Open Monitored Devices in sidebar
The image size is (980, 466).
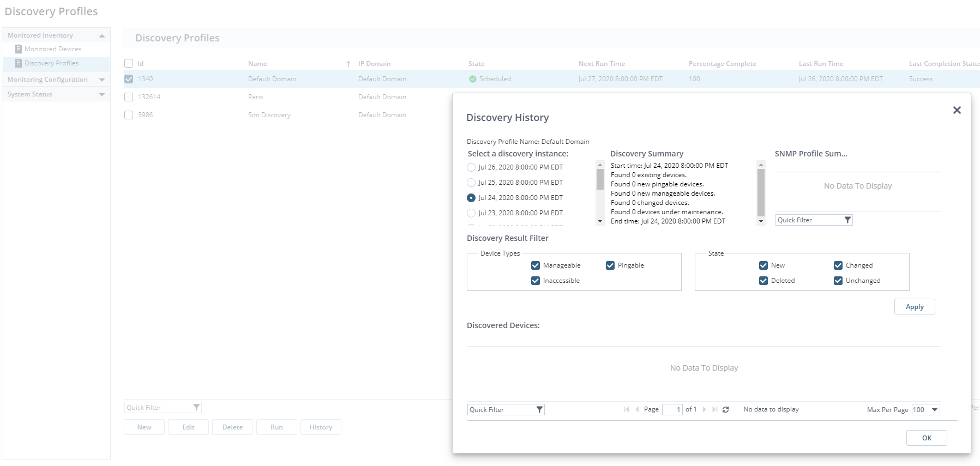pos(53,49)
